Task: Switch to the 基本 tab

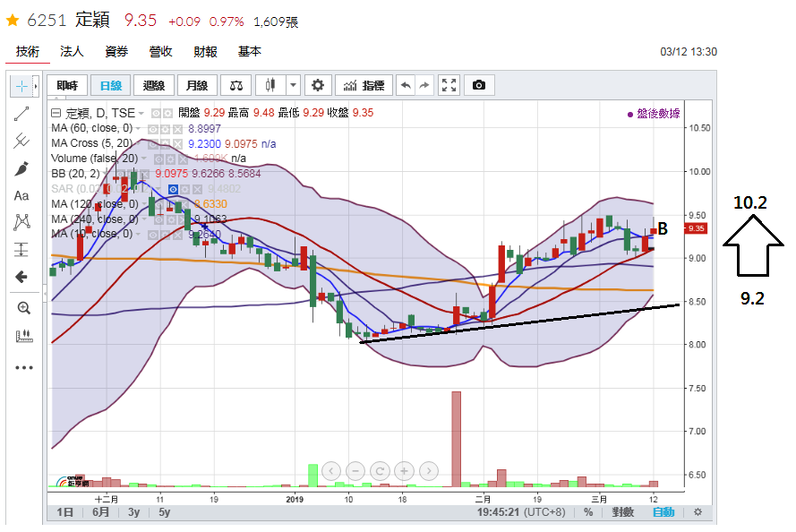Action: tap(249, 51)
